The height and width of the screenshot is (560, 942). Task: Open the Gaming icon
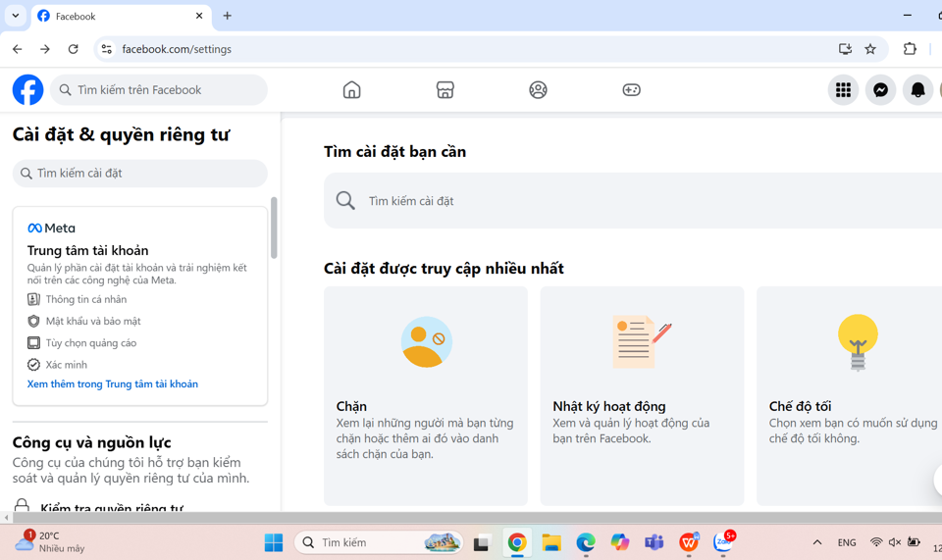point(631,90)
